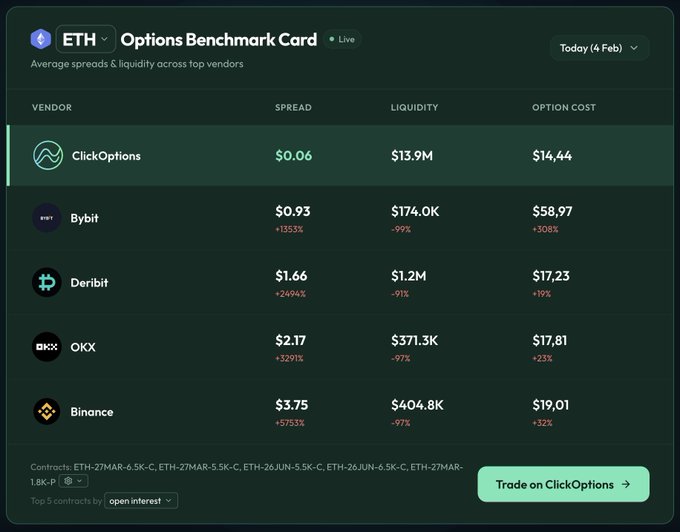680x532 pixels.
Task: Select the Binance row spread value $3.75
Action: [292, 405]
